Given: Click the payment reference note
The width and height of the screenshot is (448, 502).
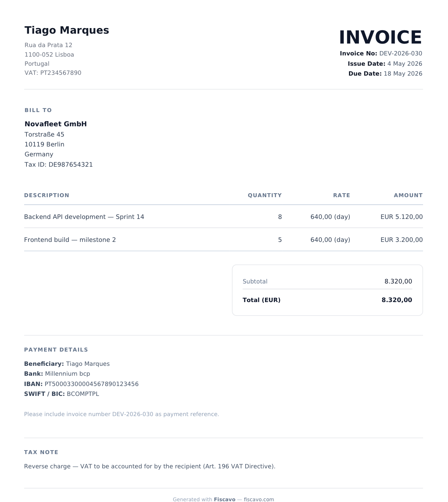Looking at the screenshot, I should (122, 414).
